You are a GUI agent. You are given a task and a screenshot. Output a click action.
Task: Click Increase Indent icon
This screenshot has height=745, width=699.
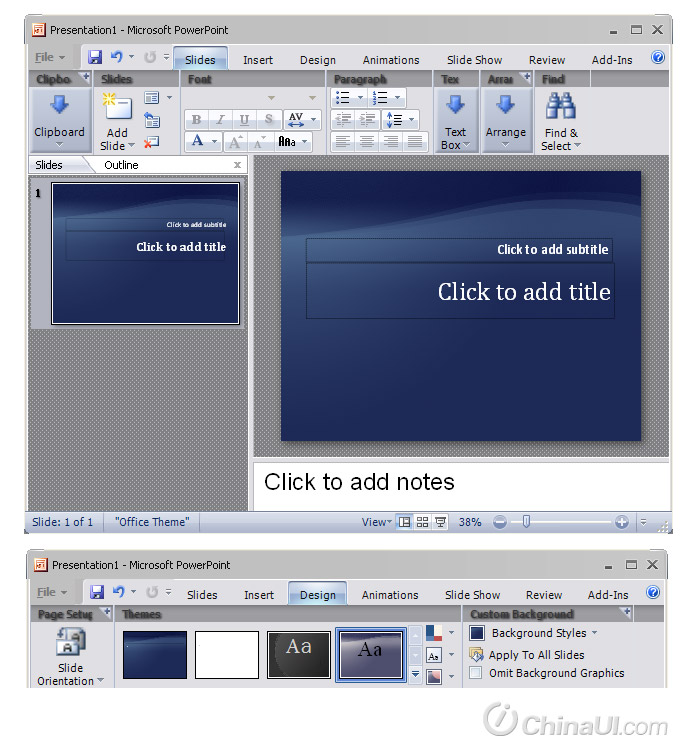coord(367,120)
